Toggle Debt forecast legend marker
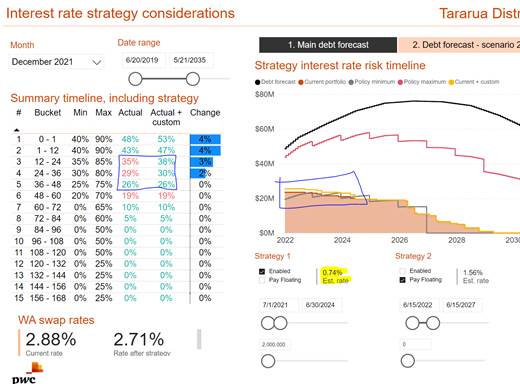520x384 pixels. pos(257,82)
